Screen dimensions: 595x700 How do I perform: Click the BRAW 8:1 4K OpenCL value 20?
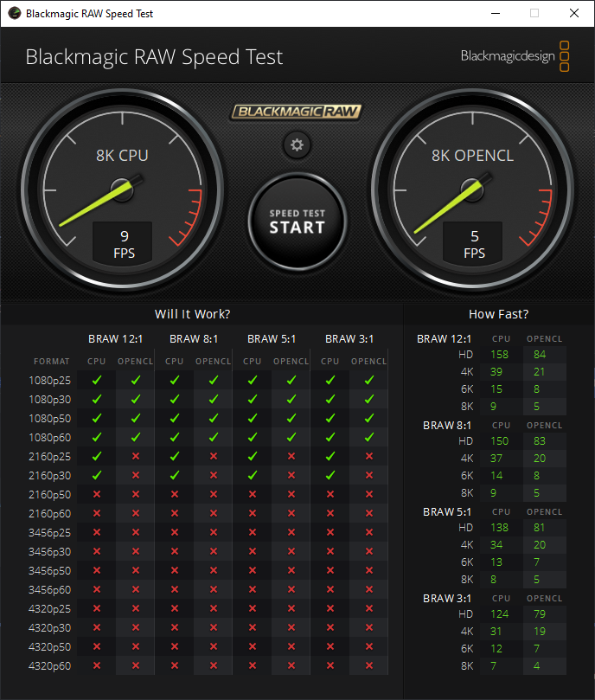[x=540, y=459]
